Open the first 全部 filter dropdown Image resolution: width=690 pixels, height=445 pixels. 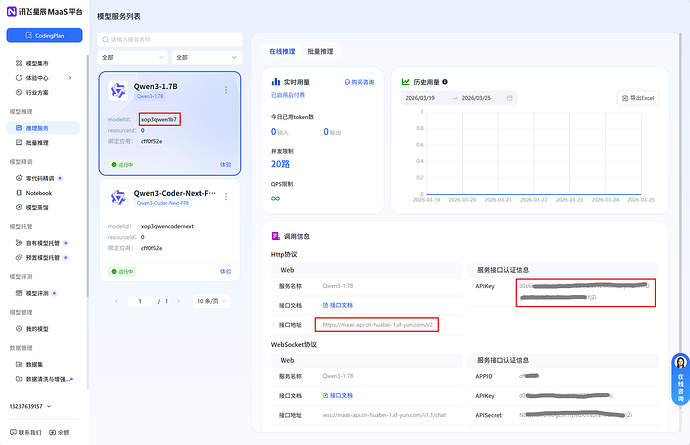[133, 57]
